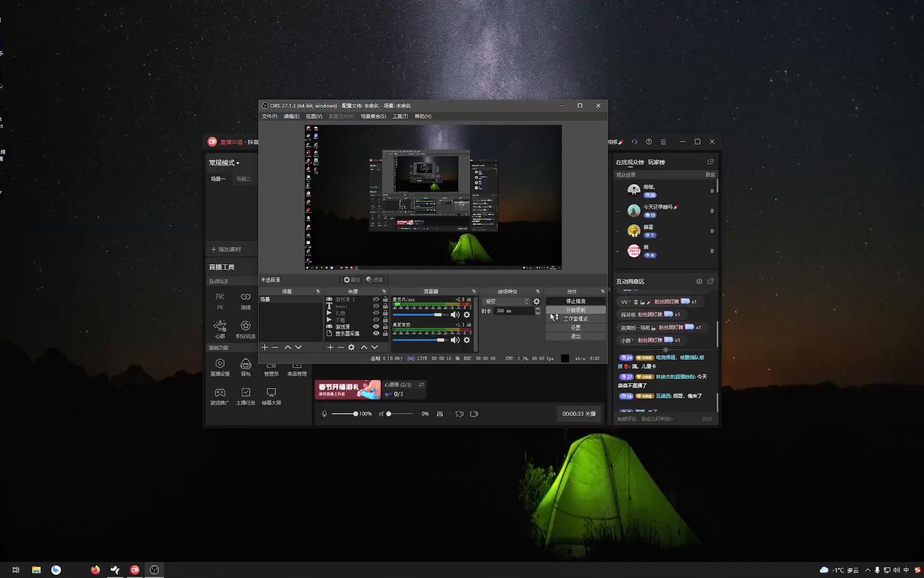
Task: Increase transition duration with up arrow
Action: (x=537, y=309)
